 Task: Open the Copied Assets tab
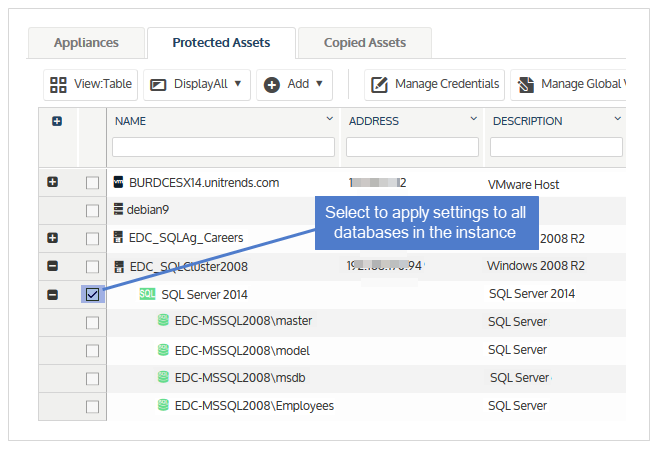(365, 43)
